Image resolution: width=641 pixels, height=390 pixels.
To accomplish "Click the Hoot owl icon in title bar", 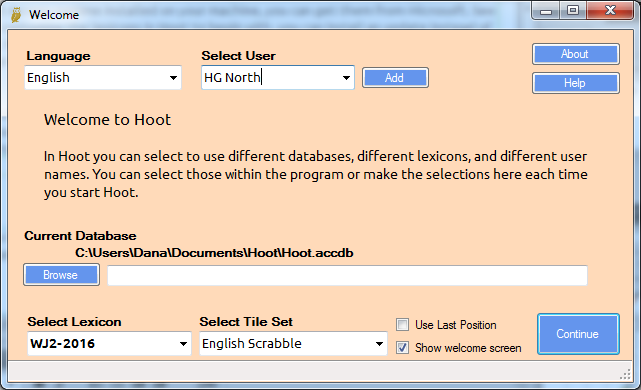I will tap(16, 15).
